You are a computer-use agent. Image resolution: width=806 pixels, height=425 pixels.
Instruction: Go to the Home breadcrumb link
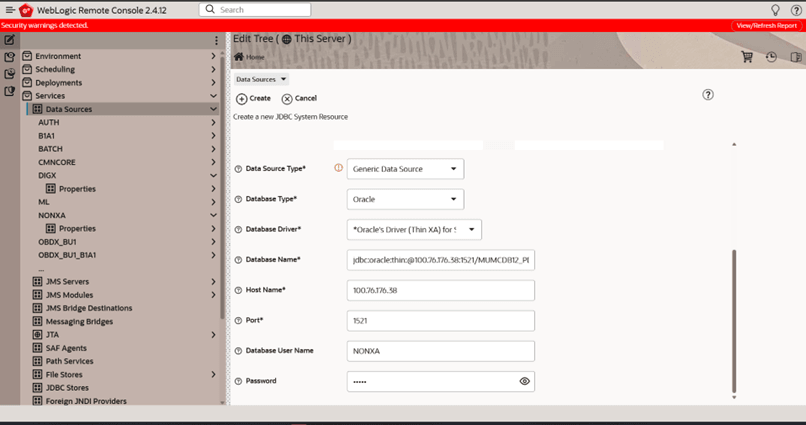[x=255, y=57]
